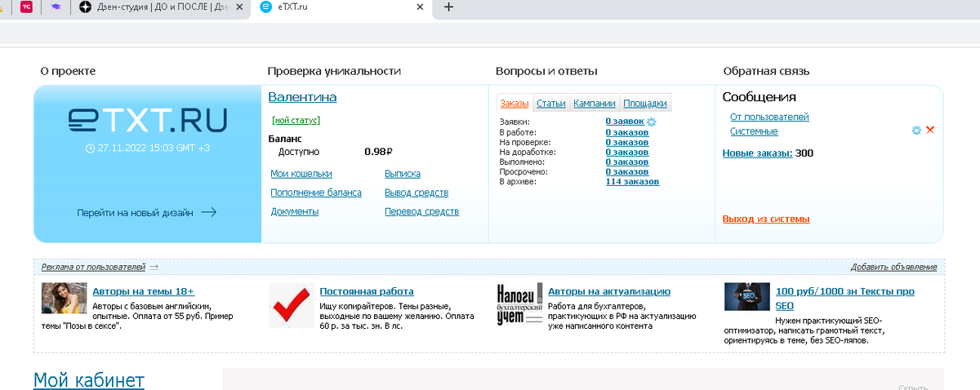Open На проверке 0 заказов link
Viewport: 980px width, 390px height.
[626, 142]
